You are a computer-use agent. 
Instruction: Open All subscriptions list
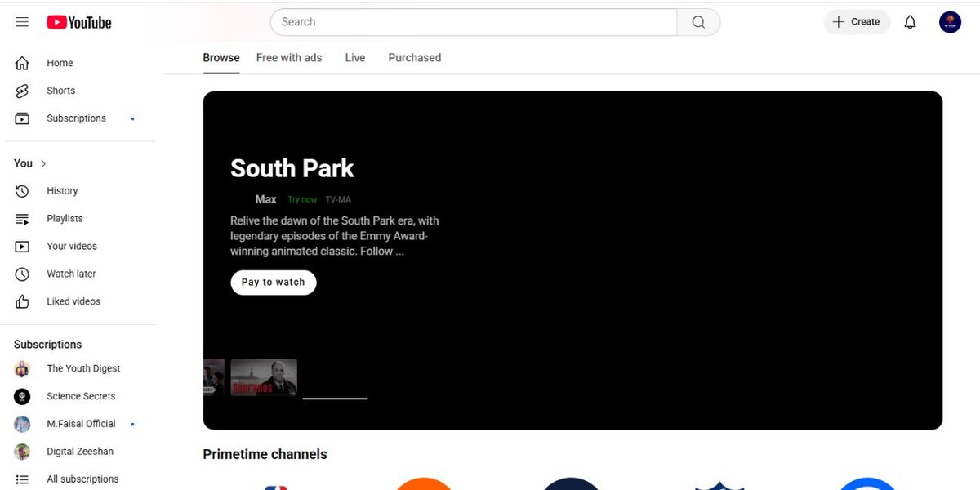(x=82, y=479)
